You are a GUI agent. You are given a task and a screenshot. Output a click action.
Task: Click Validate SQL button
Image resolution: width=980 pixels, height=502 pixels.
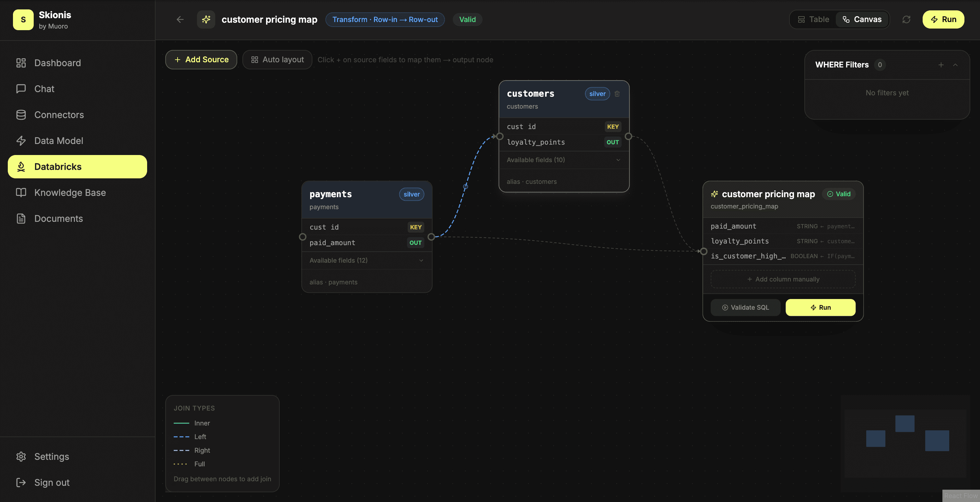click(x=745, y=307)
